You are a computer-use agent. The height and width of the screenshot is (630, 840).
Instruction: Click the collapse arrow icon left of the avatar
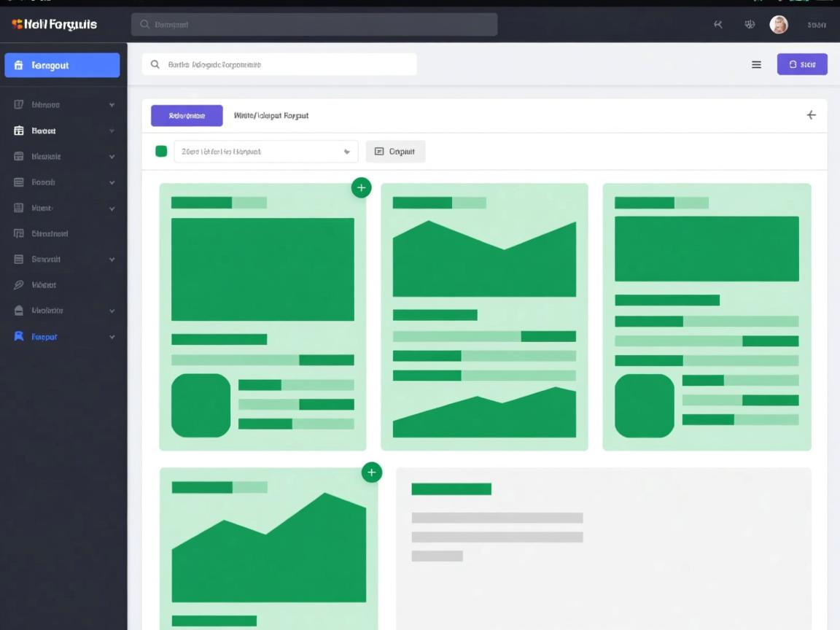(x=718, y=25)
